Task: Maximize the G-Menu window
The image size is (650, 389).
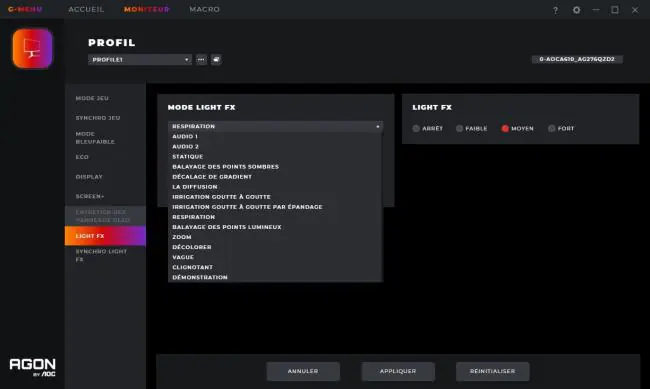Action: coord(615,10)
